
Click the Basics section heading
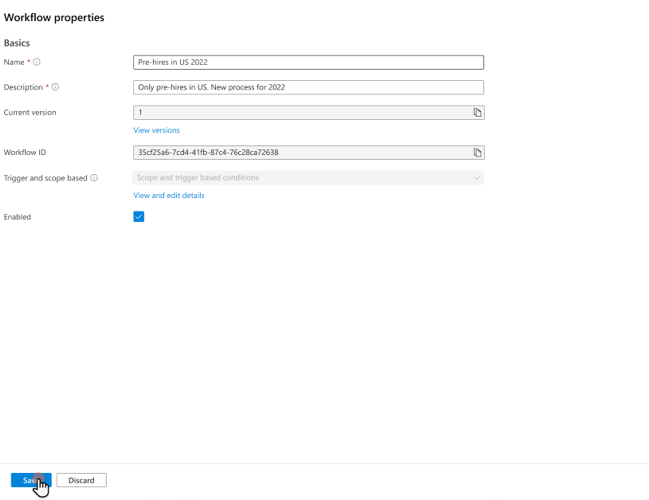(17, 43)
